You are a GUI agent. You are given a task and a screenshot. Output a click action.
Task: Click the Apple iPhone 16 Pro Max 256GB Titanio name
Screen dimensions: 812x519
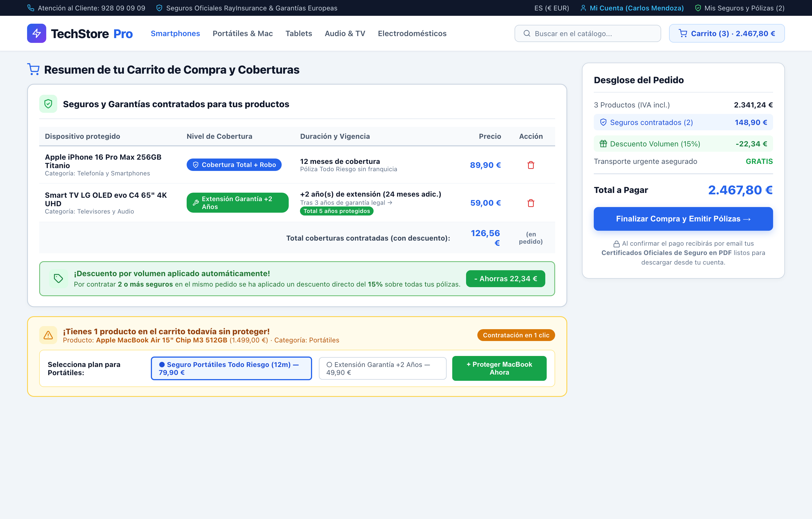[103, 161]
